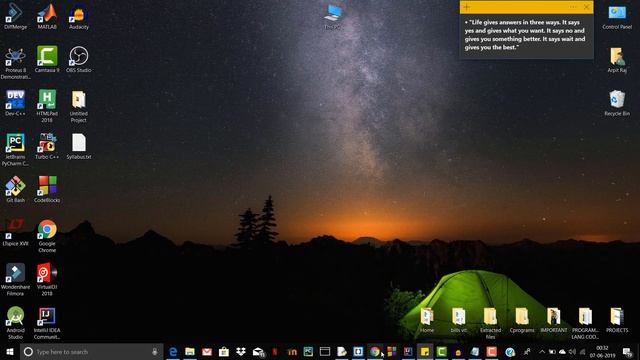Open the VirtualDJ 2018 shortcut
Image resolution: width=640 pixels, height=360 pixels.
(x=47, y=279)
